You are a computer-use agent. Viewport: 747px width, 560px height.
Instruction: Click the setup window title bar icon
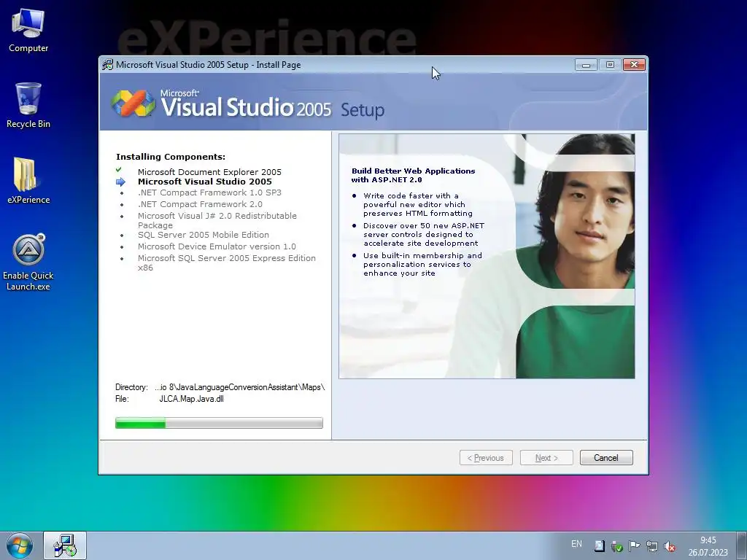(x=108, y=65)
